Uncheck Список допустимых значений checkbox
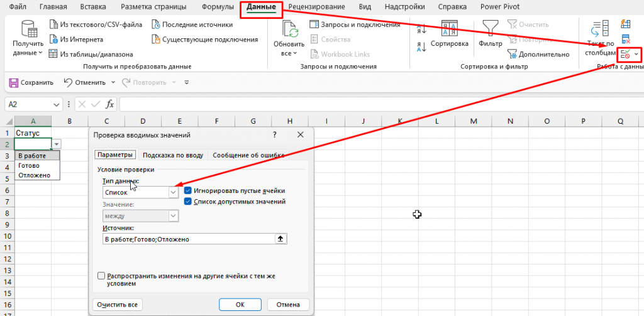The width and height of the screenshot is (644, 316). [188, 202]
